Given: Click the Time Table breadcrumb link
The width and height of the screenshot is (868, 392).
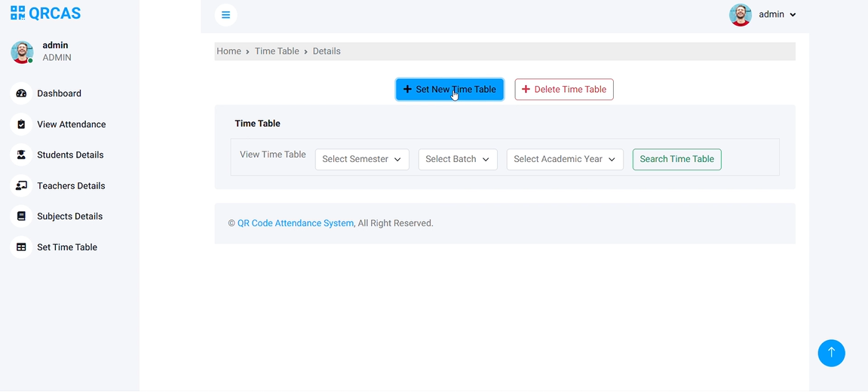Looking at the screenshot, I should (277, 51).
